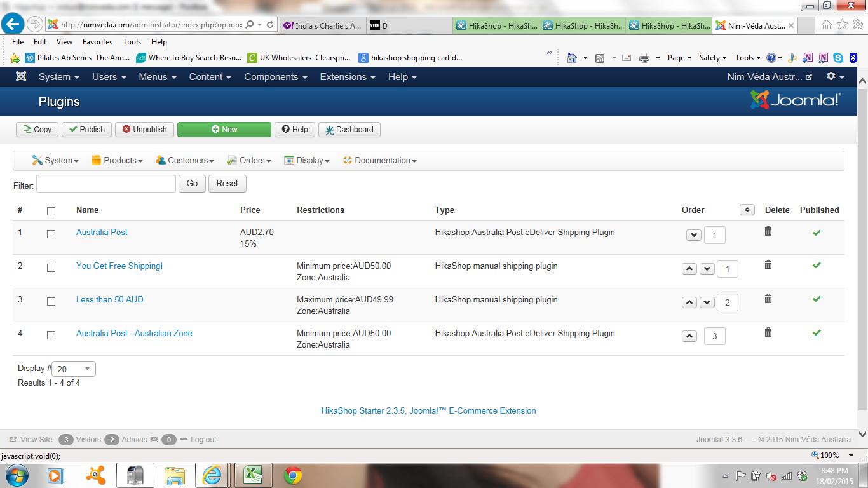Delete the Australia Post shipping plugin

[x=768, y=232]
